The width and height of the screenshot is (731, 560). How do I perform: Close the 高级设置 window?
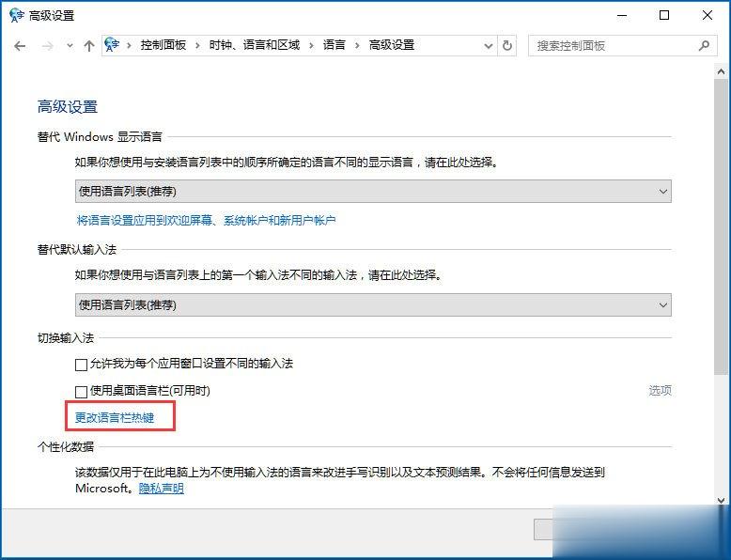click(x=708, y=15)
